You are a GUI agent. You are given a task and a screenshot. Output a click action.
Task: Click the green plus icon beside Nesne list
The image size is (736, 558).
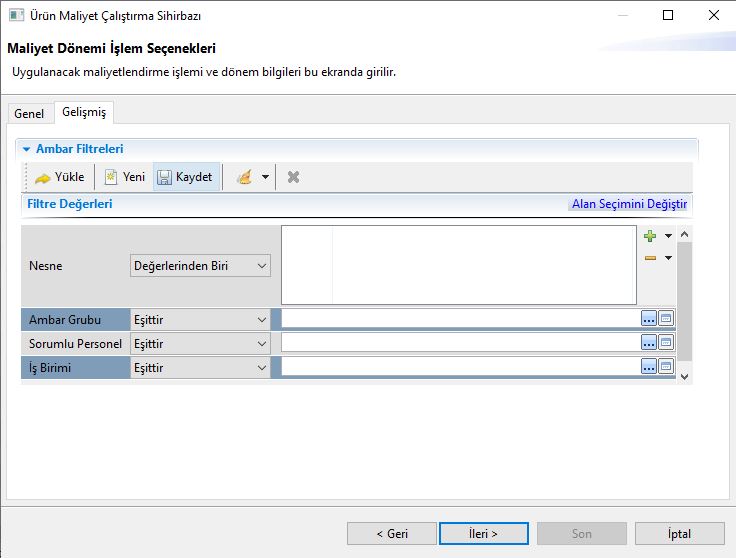[x=650, y=236]
